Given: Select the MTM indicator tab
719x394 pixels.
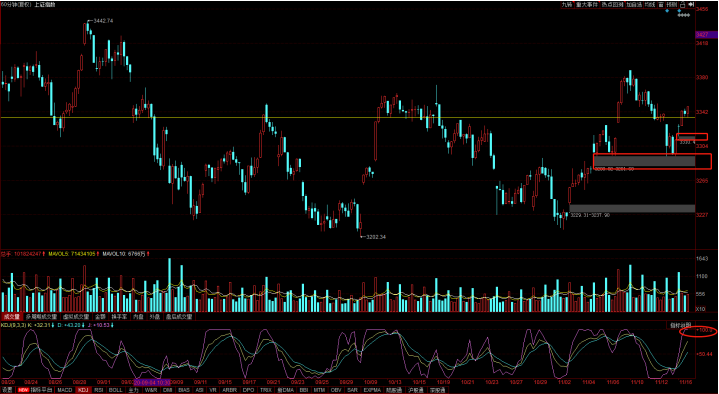Looking at the screenshot, I should 320,390.
